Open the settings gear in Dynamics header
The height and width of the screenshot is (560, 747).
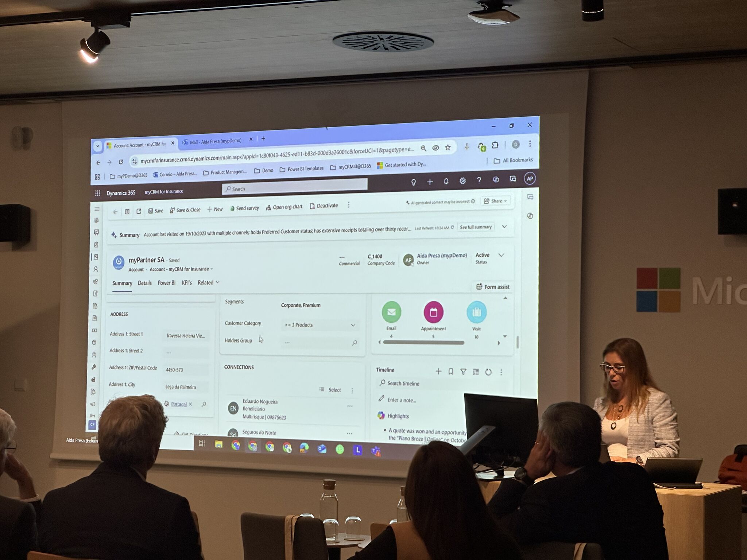point(462,180)
